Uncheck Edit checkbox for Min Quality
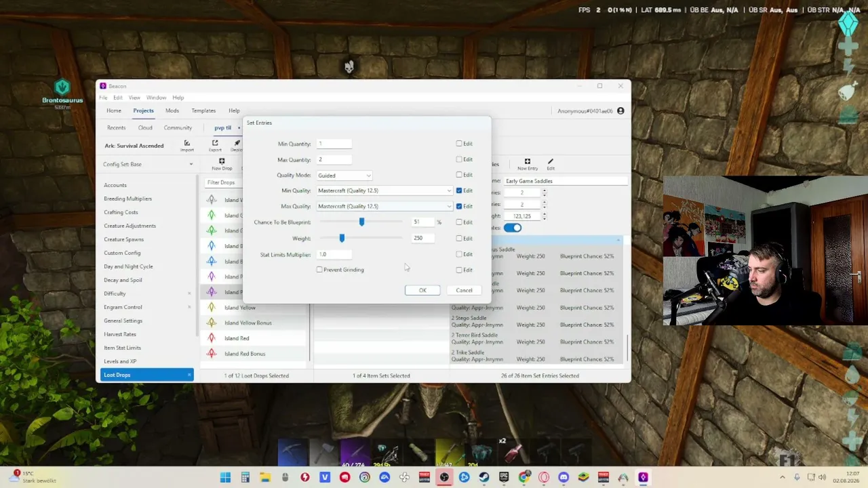 point(459,190)
